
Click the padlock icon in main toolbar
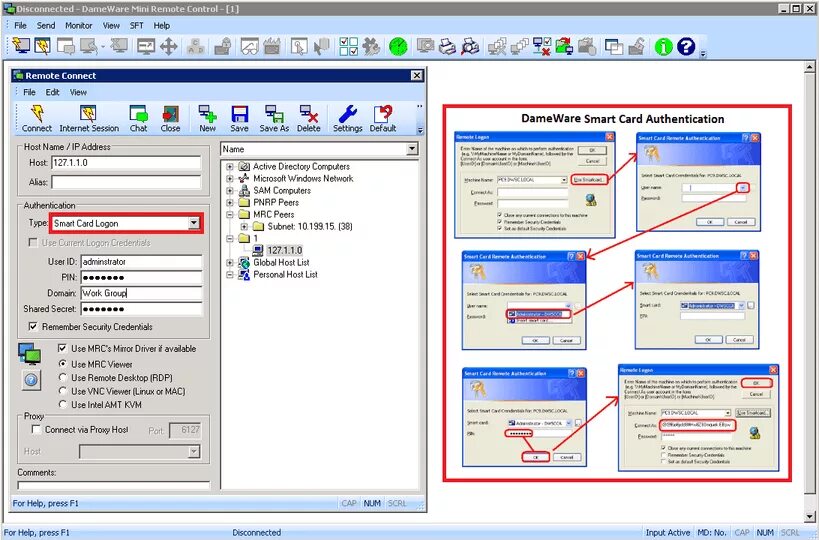coord(223,46)
